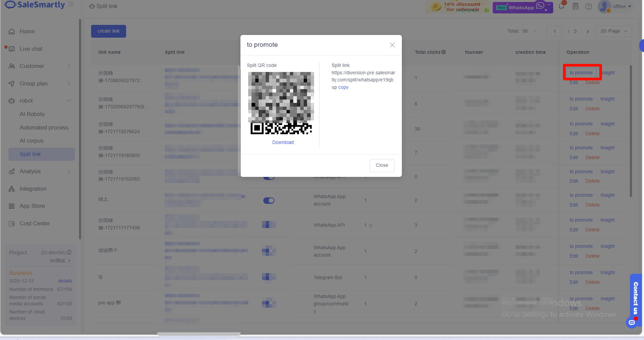Open the 10% discount for referrals banner
Viewport: 644px width, 340px height.
click(458, 7)
